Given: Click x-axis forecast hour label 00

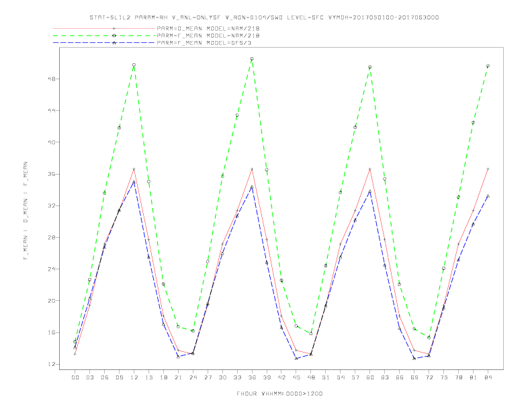Looking at the screenshot, I should tap(75, 377).
